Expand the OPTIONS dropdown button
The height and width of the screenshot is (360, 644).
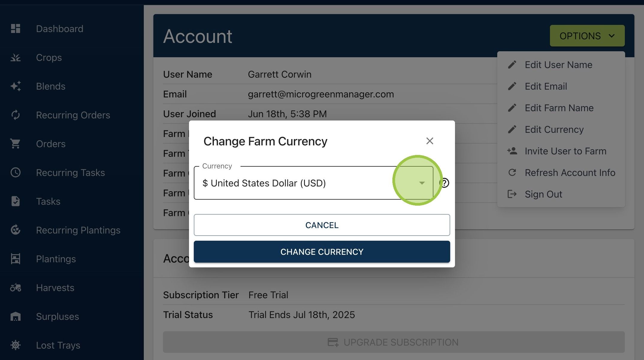[587, 36]
